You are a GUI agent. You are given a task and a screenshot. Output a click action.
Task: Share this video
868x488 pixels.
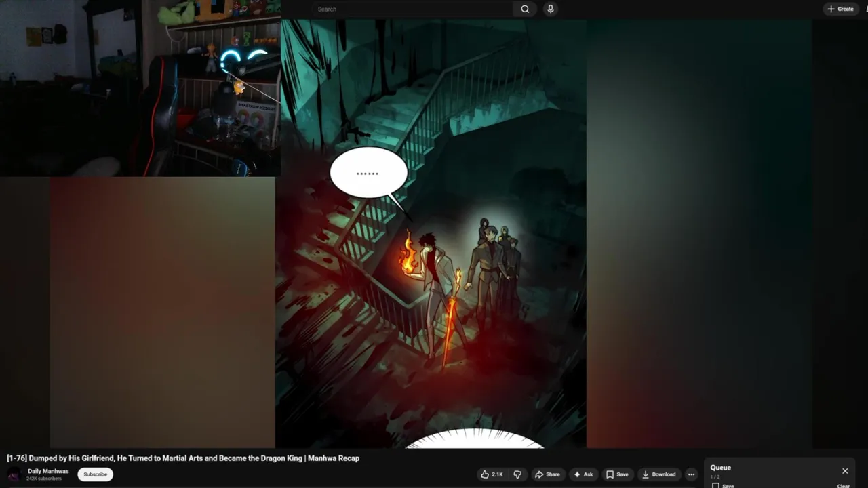click(x=547, y=474)
